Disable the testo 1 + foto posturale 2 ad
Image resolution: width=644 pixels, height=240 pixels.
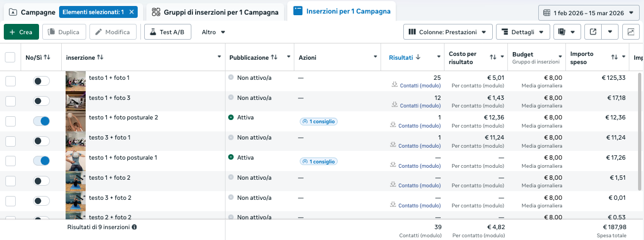pyautogui.click(x=41, y=121)
